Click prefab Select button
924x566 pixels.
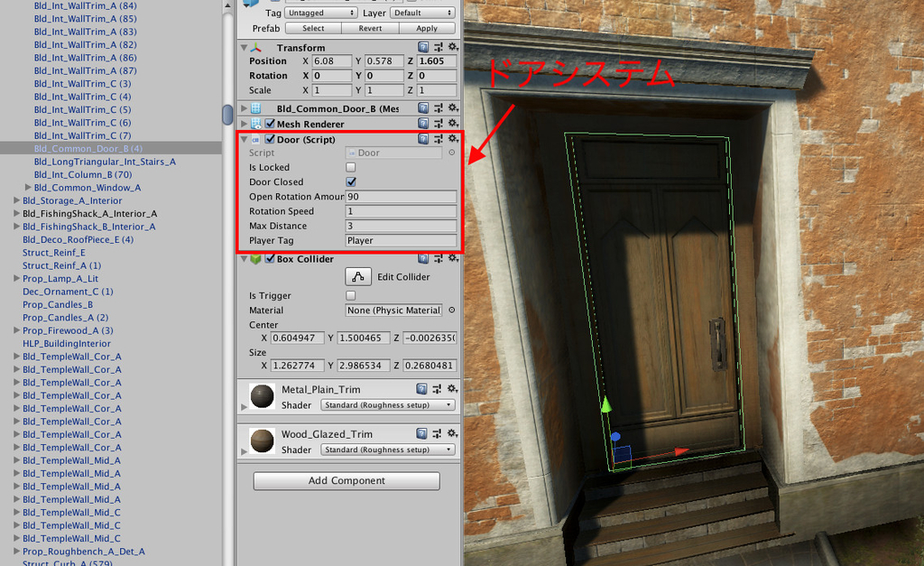313,28
